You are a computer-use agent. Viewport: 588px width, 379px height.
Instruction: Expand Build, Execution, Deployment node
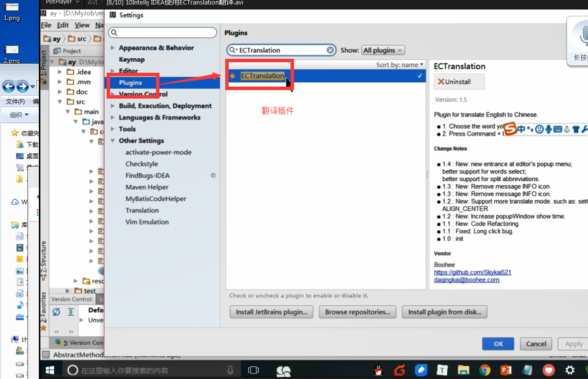click(113, 106)
